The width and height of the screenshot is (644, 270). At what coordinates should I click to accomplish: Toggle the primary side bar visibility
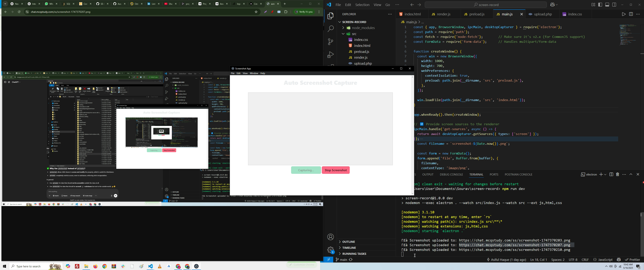(x=600, y=5)
